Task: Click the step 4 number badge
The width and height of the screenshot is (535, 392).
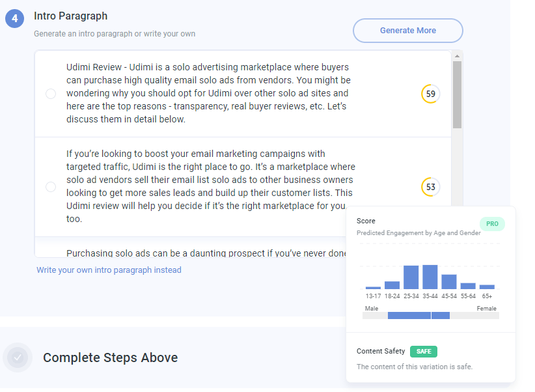Action: click(x=15, y=18)
